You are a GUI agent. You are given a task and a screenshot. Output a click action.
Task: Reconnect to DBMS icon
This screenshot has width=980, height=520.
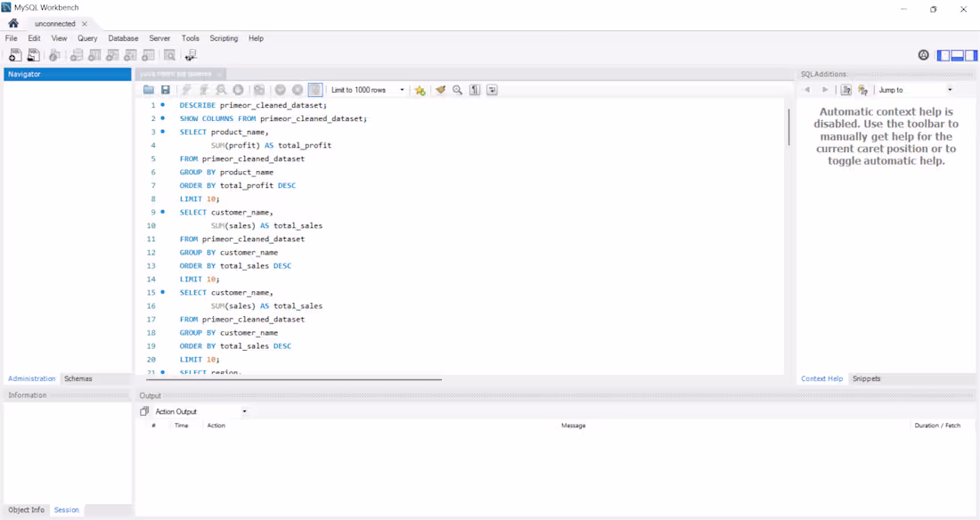191,55
